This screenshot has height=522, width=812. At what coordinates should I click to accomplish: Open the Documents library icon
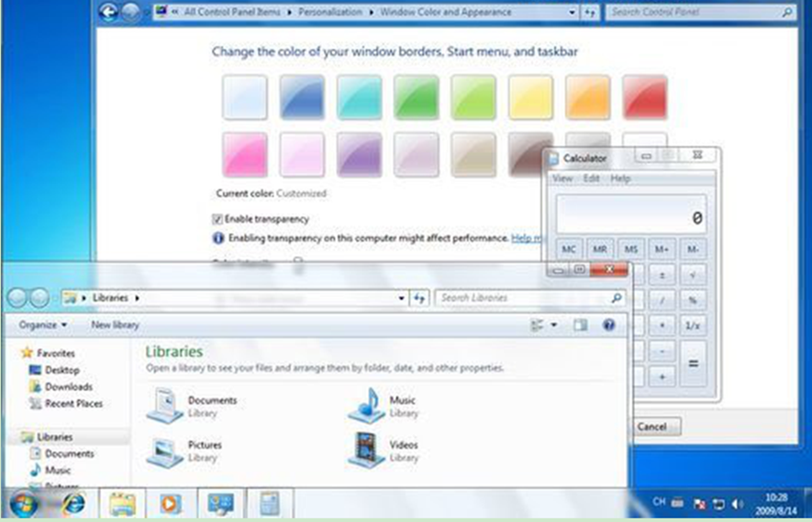165,405
